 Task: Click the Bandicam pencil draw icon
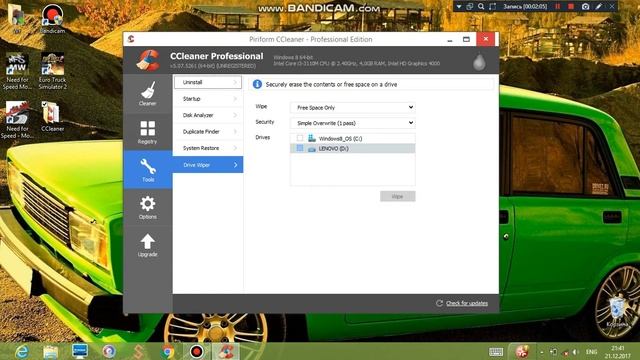(599, 7)
